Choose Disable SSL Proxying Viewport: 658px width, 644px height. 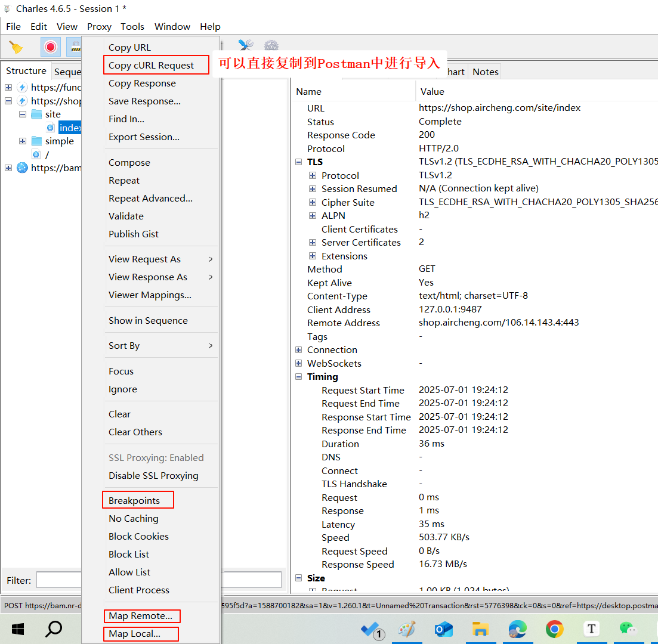(153, 476)
